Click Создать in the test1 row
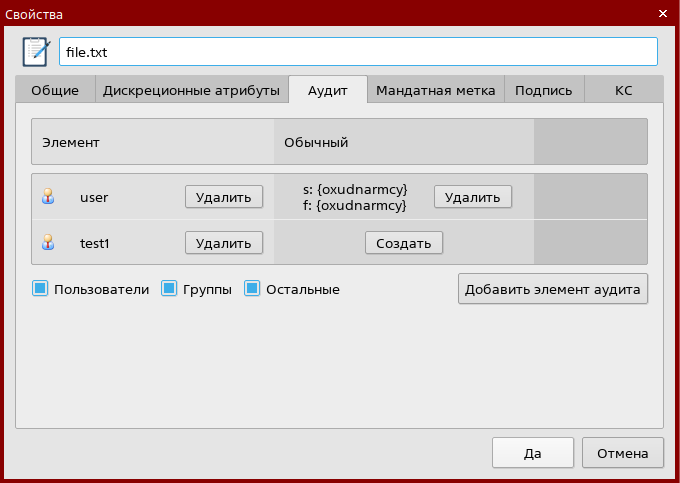The height and width of the screenshot is (483, 680). click(x=404, y=242)
